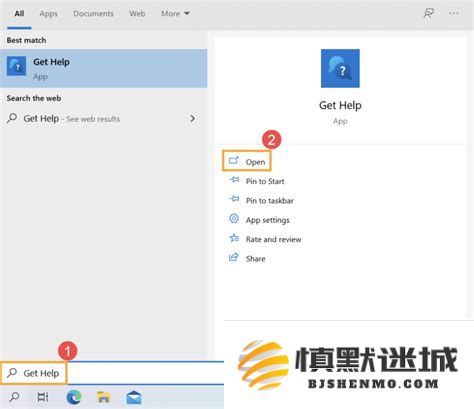
Task: Click the Open launch icon
Action: pyautogui.click(x=234, y=161)
